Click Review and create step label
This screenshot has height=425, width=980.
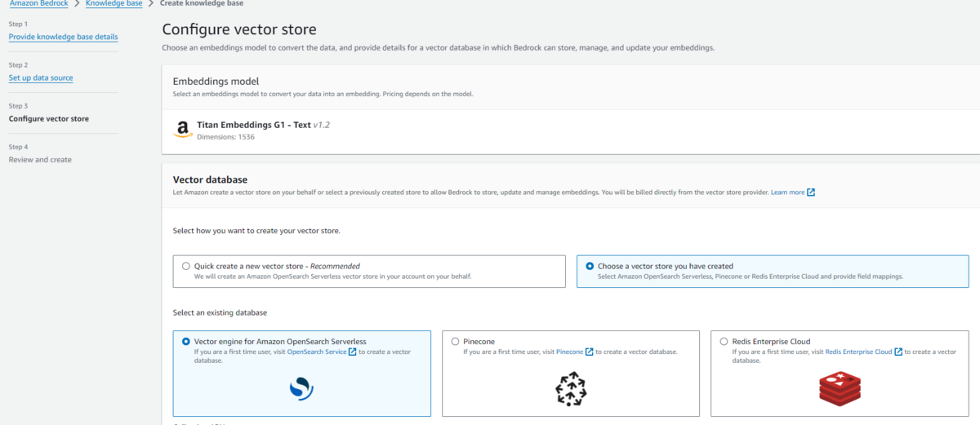tap(40, 159)
